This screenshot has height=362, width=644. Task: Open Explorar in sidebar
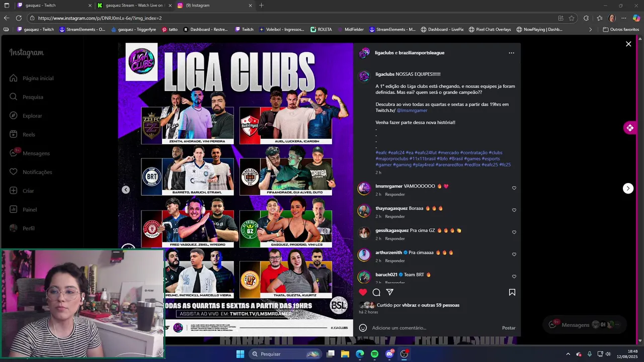[26, 116]
